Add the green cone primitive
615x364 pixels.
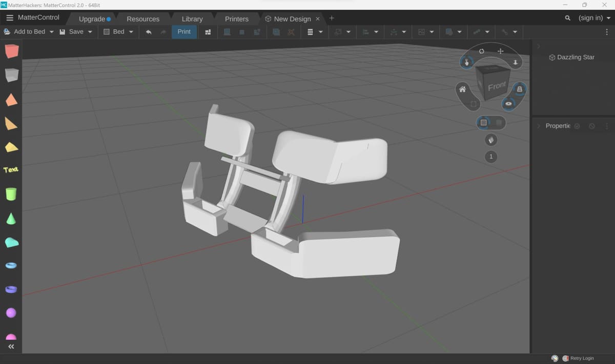click(x=11, y=219)
